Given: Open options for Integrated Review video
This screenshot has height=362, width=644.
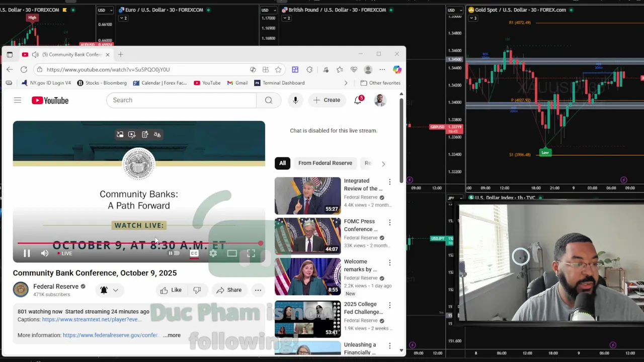Looking at the screenshot, I should (x=389, y=182).
